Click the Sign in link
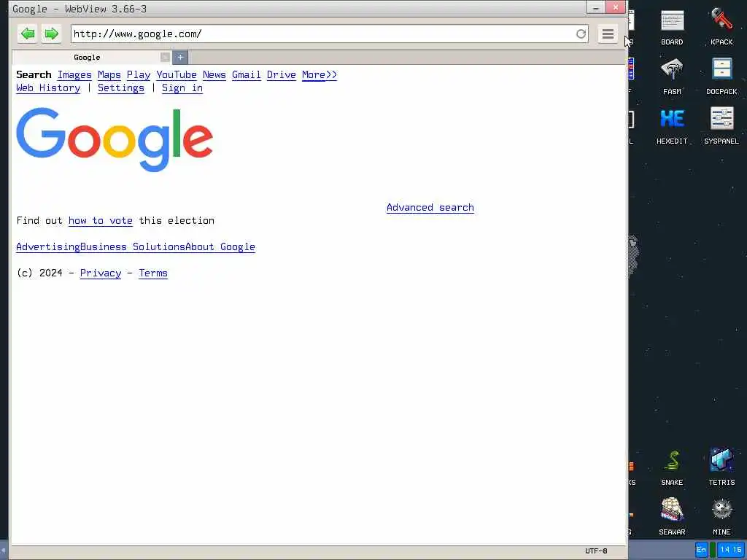This screenshot has height=560, width=747. click(x=182, y=88)
